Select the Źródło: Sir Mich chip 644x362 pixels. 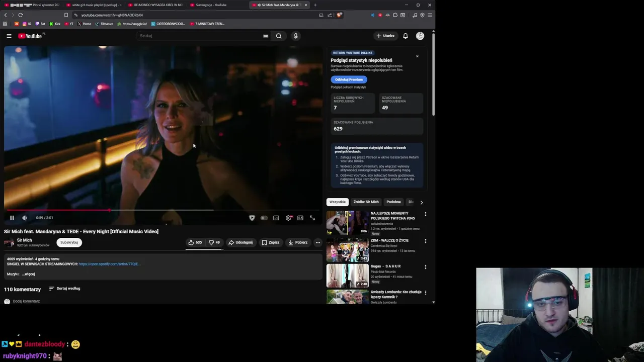click(x=366, y=202)
